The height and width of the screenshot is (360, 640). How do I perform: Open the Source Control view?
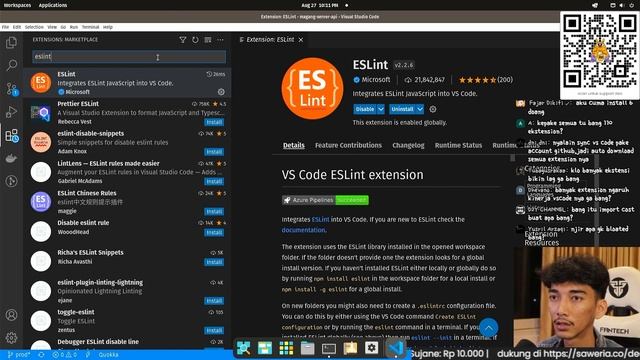pos(11,89)
